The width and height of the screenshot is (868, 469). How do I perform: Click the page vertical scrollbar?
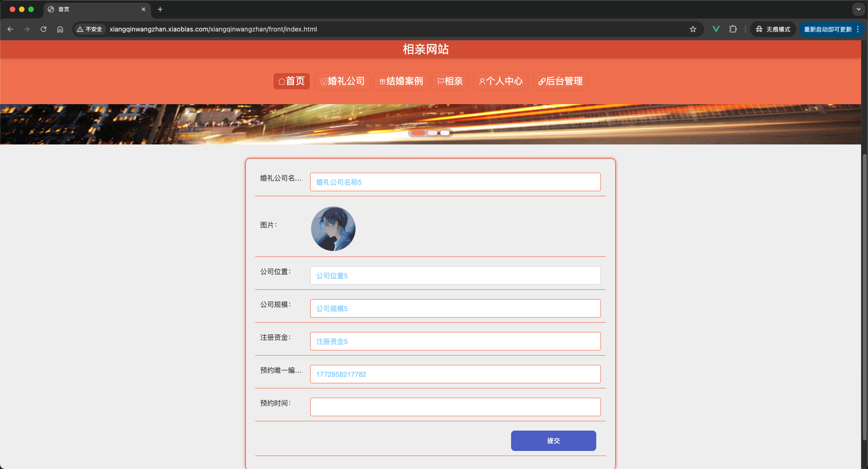click(x=864, y=296)
